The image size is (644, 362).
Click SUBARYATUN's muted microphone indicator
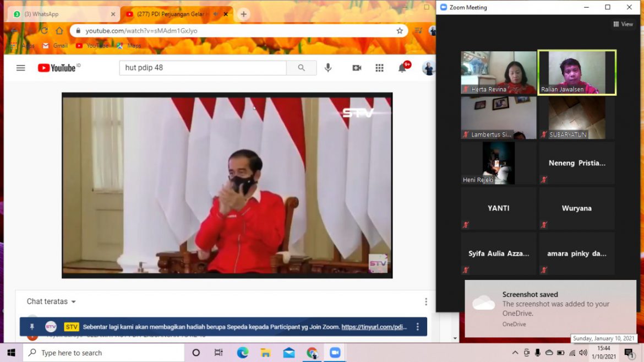coord(544,134)
